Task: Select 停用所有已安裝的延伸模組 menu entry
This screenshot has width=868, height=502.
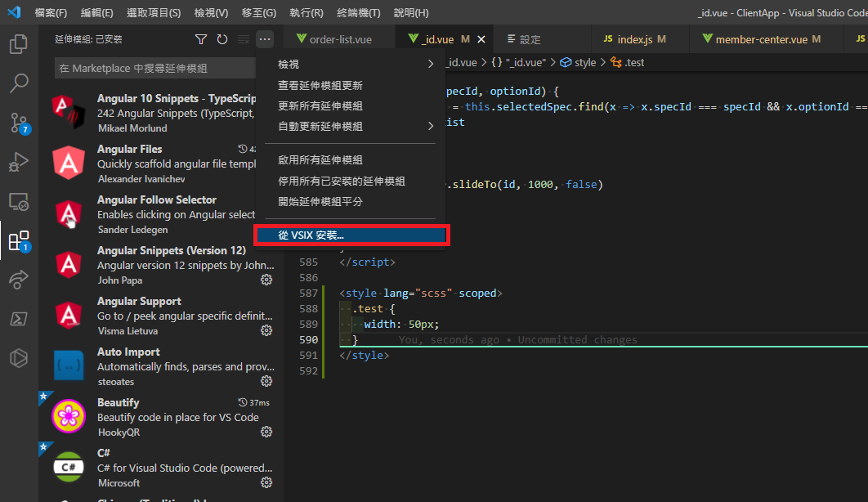Action: pyautogui.click(x=341, y=181)
